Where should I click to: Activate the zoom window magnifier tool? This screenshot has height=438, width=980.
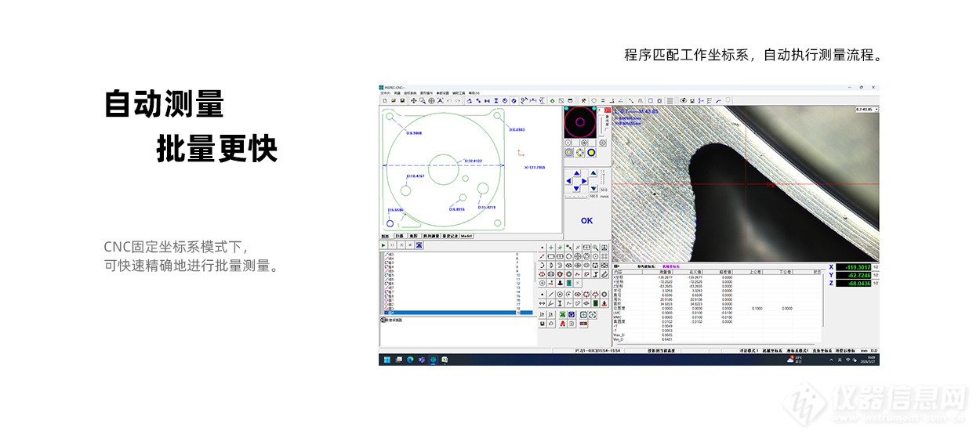tap(423, 100)
